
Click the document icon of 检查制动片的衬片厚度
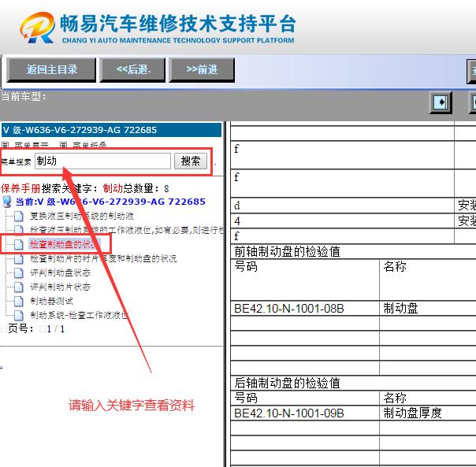(x=18, y=259)
